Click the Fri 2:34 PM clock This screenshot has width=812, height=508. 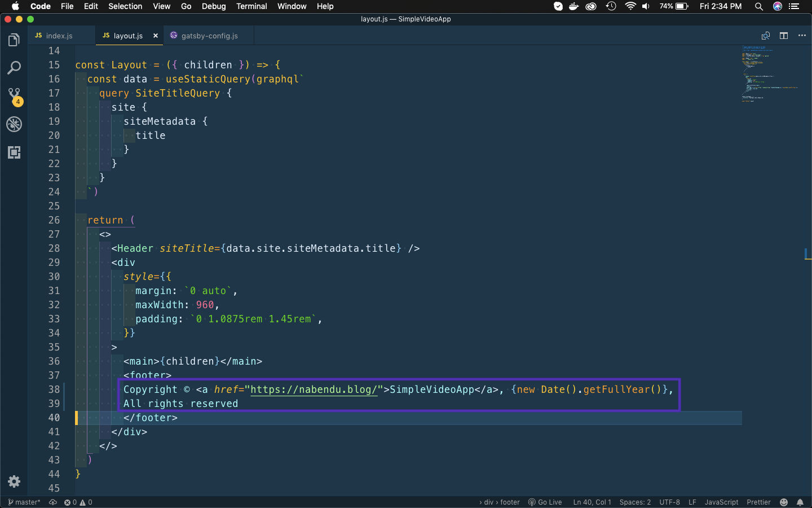point(721,6)
